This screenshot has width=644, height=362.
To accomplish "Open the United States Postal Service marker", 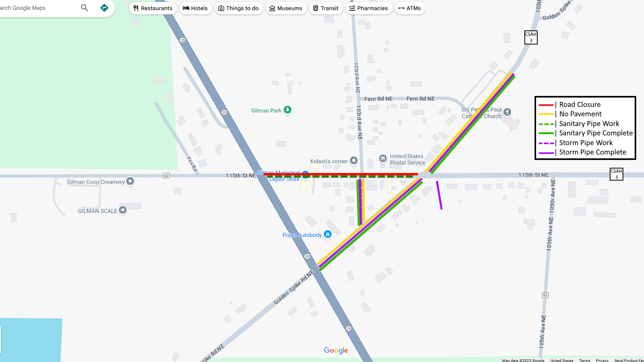I will tap(383, 158).
